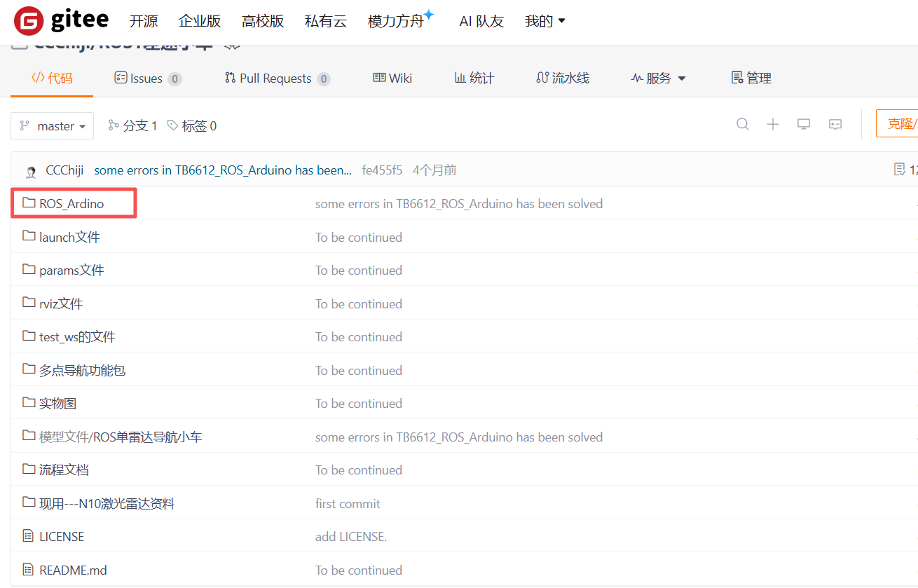
Task: Open 标签 0 tags page
Action: [x=192, y=126]
